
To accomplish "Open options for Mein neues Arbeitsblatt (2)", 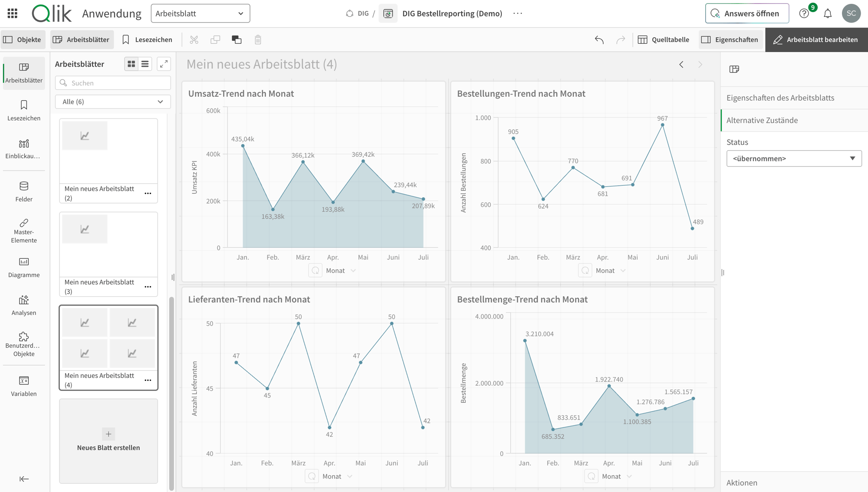I will (148, 194).
